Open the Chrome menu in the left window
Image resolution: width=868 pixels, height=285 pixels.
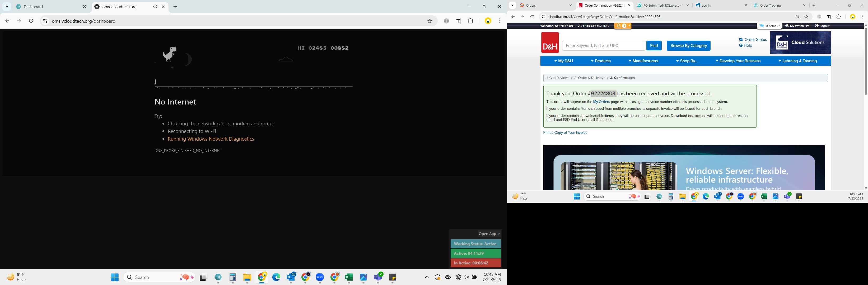500,21
